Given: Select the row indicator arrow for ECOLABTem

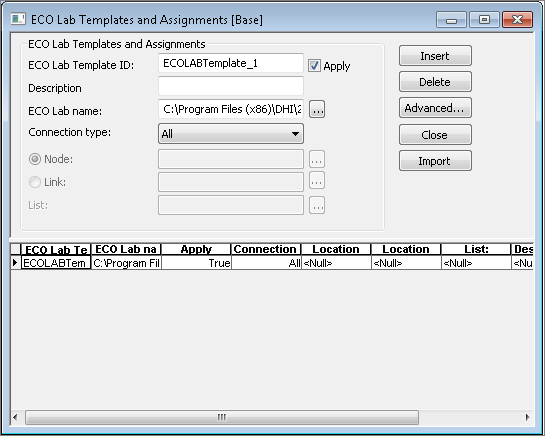Looking at the screenshot, I should point(15,263).
